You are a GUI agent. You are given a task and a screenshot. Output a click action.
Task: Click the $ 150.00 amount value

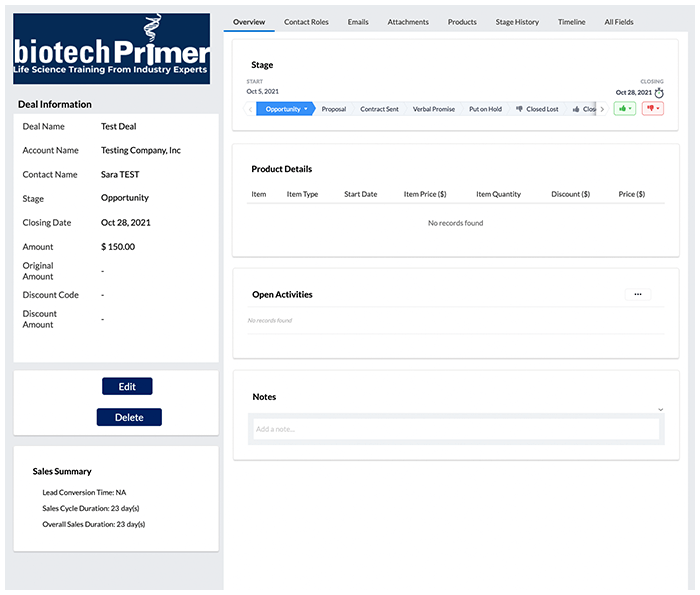118,247
